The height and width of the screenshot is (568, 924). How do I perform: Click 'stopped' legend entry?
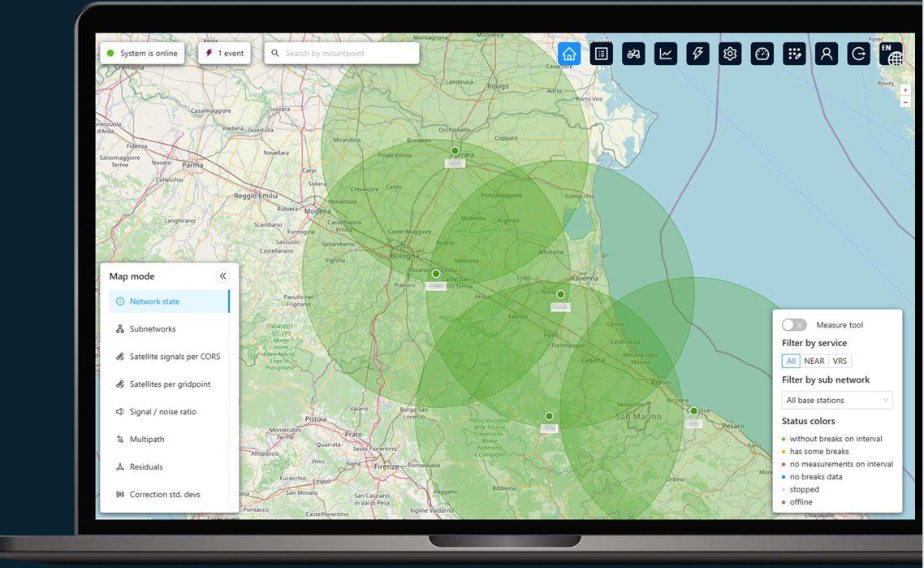[801, 489]
